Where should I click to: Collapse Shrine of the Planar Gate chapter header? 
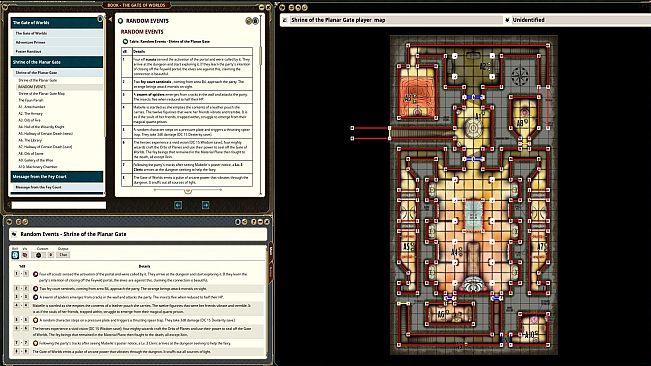click(x=57, y=62)
